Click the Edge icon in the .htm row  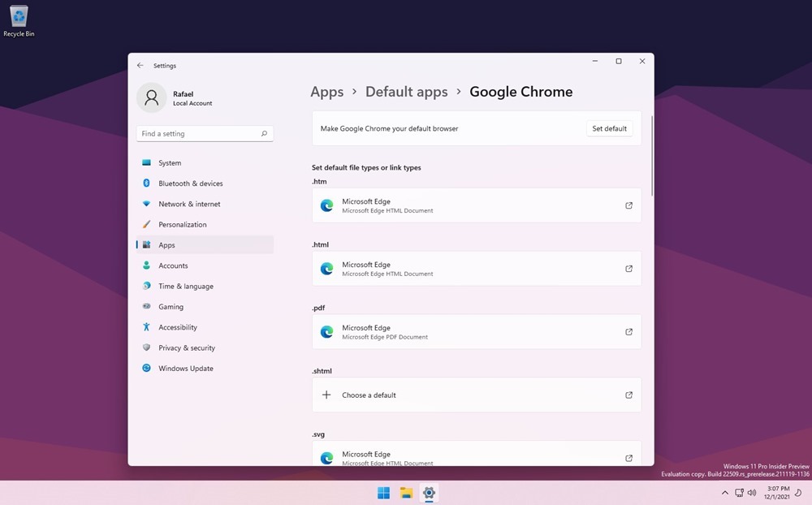pyautogui.click(x=326, y=205)
